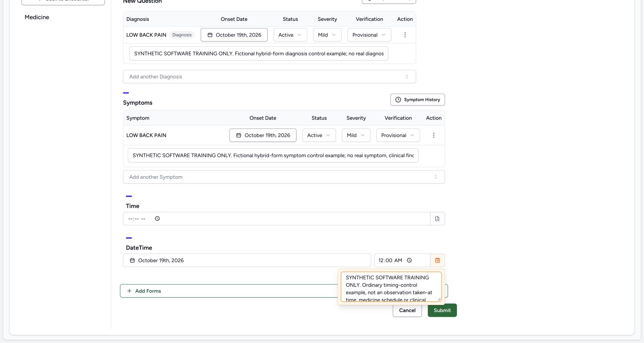Open symptom Status dropdown showing Active
644x343 pixels.
tap(319, 135)
